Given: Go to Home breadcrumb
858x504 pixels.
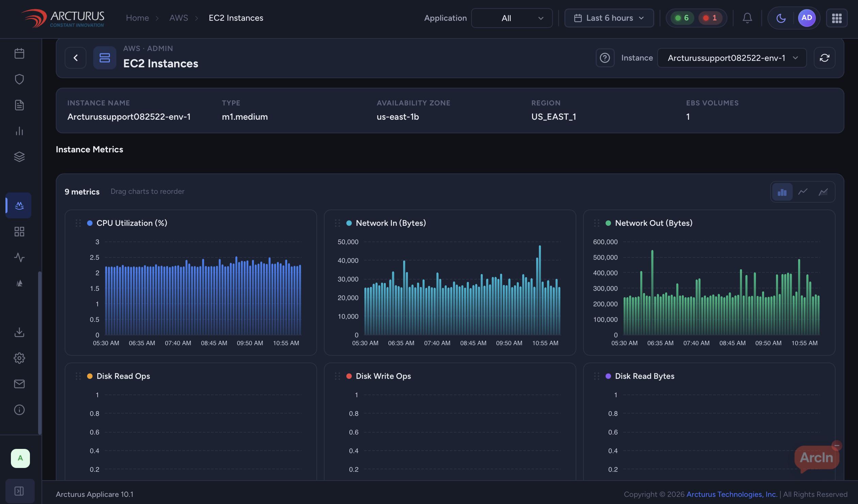Looking at the screenshot, I should [137, 18].
